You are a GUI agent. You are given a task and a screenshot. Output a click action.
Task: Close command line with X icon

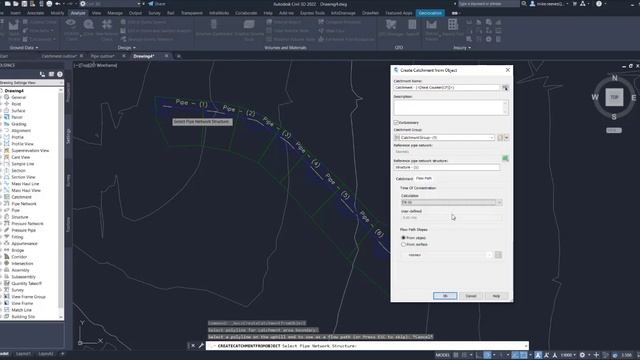[193, 346]
